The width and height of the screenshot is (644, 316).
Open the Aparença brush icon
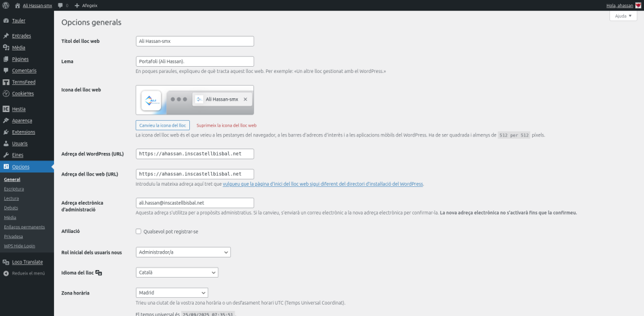pyautogui.click(x=6, y=120)
